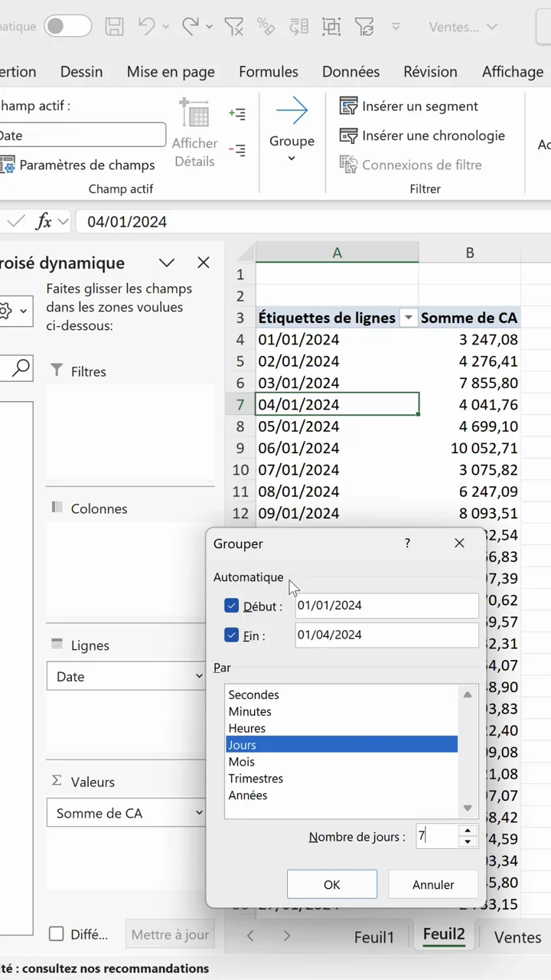Image resolution: width=551 pixels, height=980 pixels.
Task: Open the Mise en page tab
Action: (171, 72)
